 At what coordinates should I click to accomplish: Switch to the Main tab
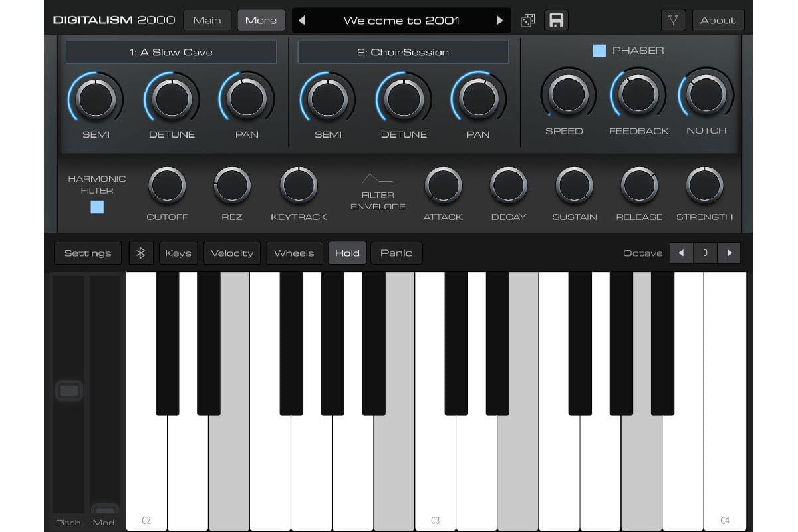[x=207, y=20]
